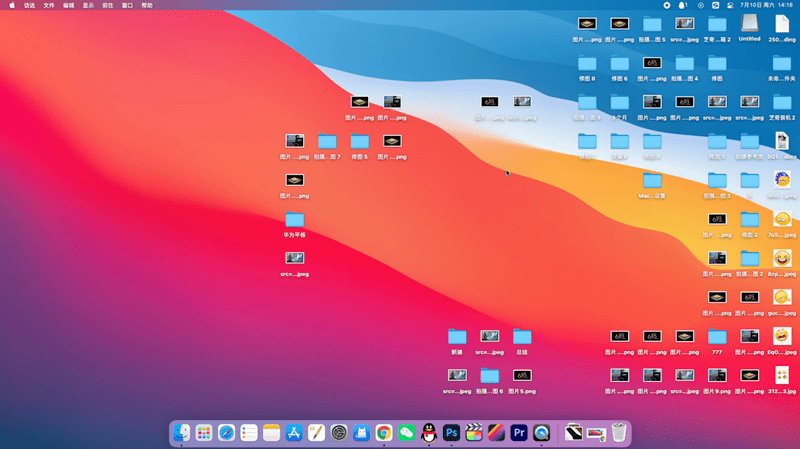
Task: Select the 777 folder on desktop
Action: [717, 341]
